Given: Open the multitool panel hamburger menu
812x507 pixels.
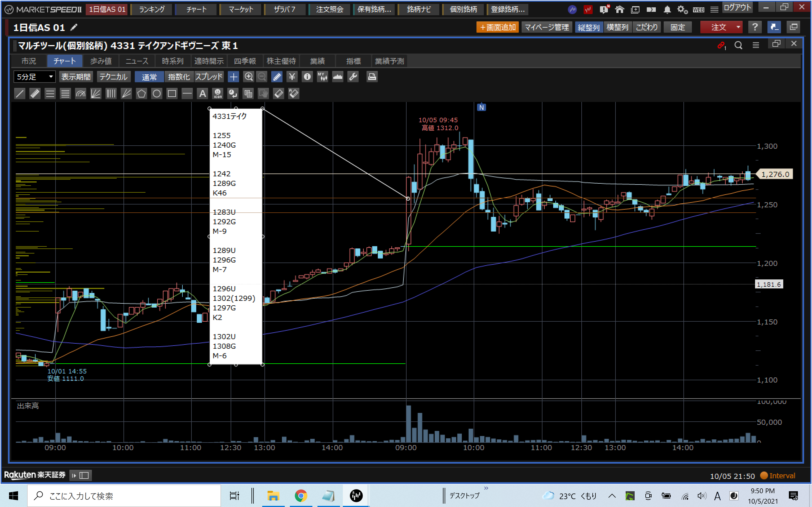Looking at the screenshot, I should click(756, 45).
